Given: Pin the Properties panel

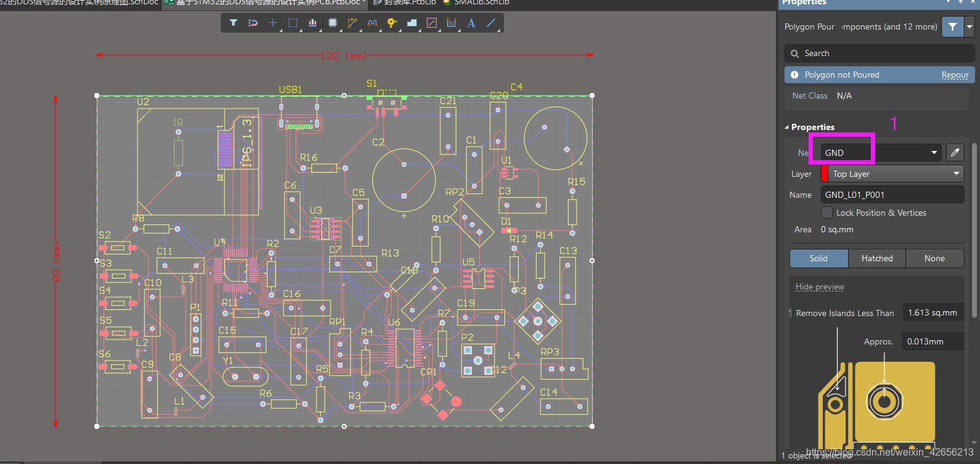Looking at the screenshot, I should (960, 2).
